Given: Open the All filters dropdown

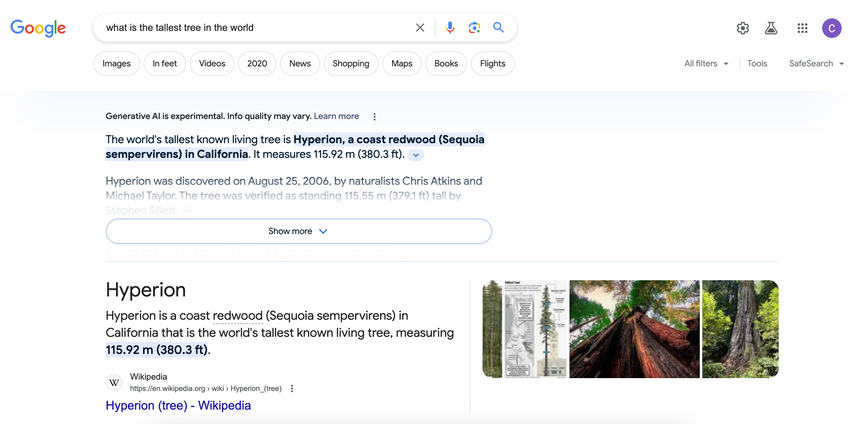Looking at the screenshot, I should click(706, 64).
